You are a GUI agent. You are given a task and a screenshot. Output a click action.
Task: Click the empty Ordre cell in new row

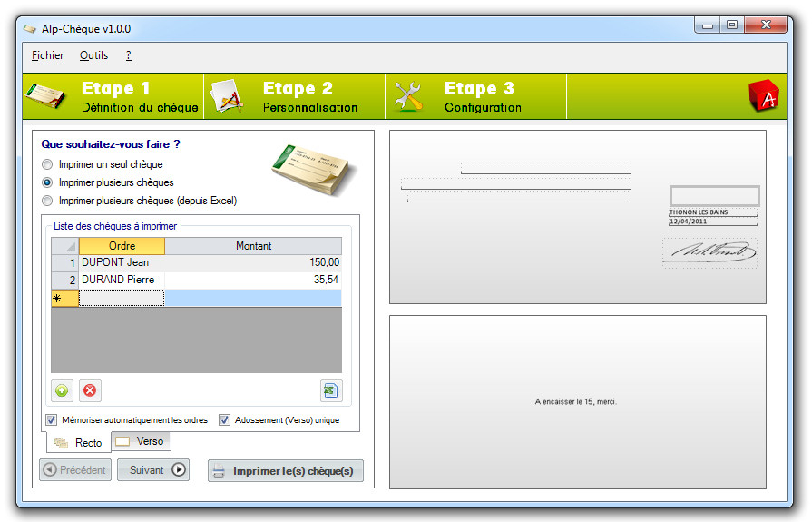[x=122, y=298]
